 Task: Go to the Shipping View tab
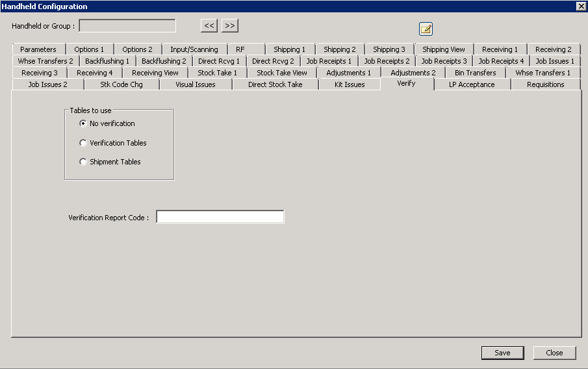click(444, 49)
